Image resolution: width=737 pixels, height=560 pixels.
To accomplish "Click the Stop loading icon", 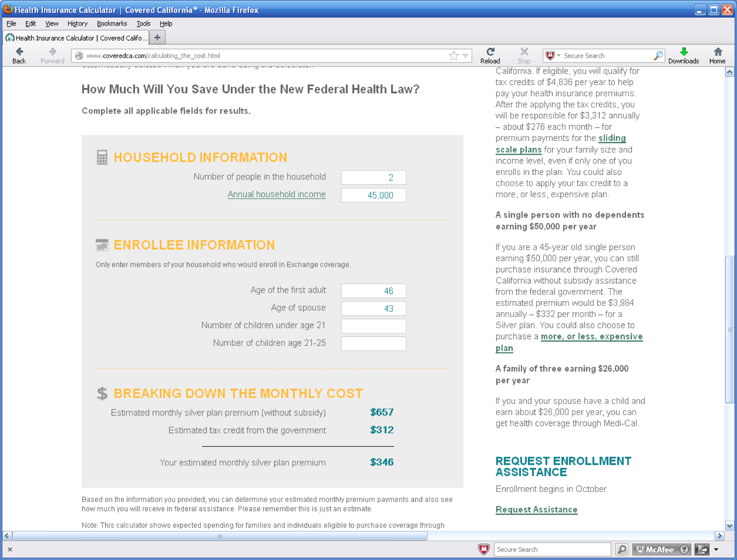I will (524, 55).
